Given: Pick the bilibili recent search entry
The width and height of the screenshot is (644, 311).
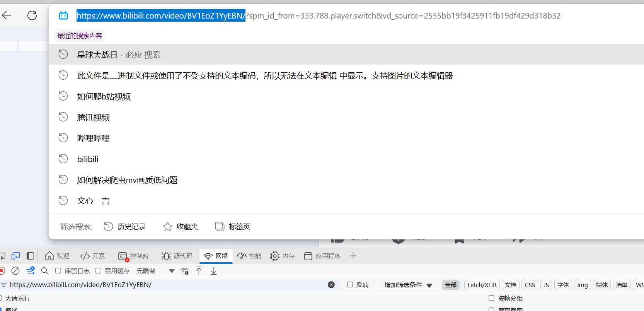Looking at the screenshot, I should (x=346, y=159).
